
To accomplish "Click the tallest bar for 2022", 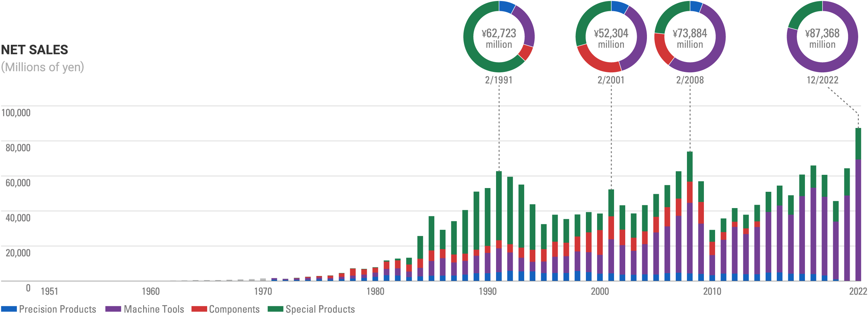I will (x=858, y=204).
